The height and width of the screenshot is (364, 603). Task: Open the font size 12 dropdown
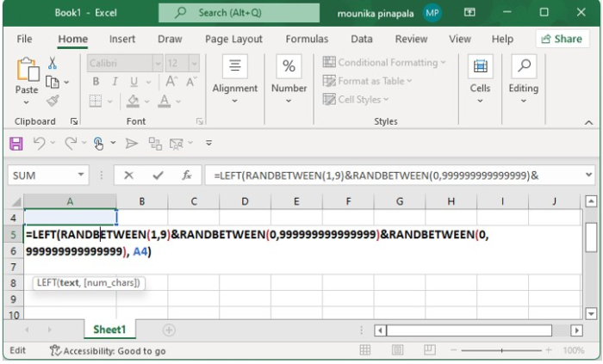194,63
